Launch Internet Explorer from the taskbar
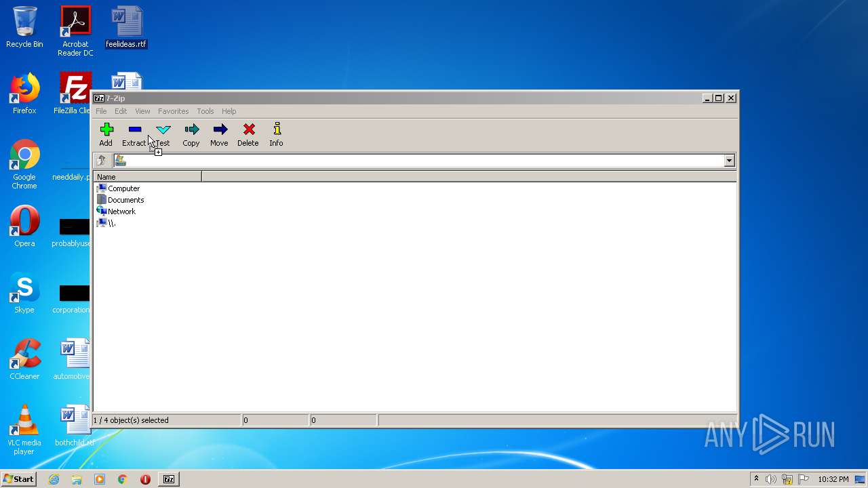Image resolution: width=868 pixels, height=488 pixels. click(54, 479)
